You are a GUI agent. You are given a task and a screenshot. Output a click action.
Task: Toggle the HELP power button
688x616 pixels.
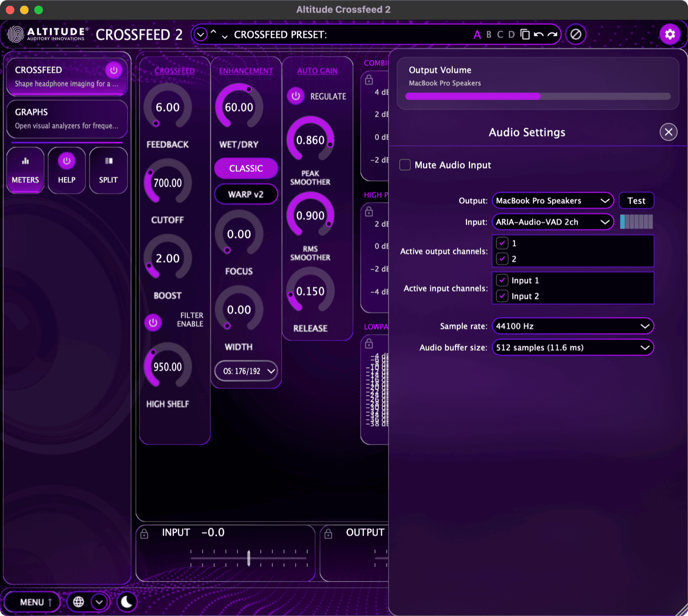pos(67,161)
